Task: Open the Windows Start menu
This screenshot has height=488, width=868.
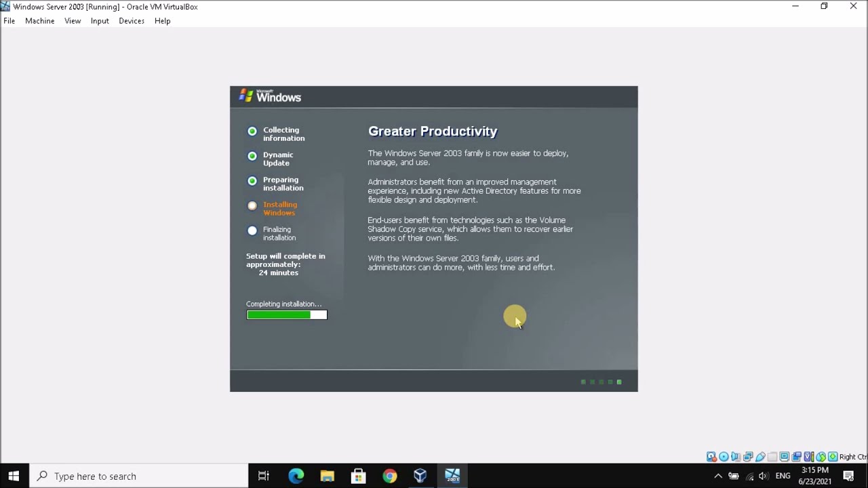Action: (x=14, y=476)
